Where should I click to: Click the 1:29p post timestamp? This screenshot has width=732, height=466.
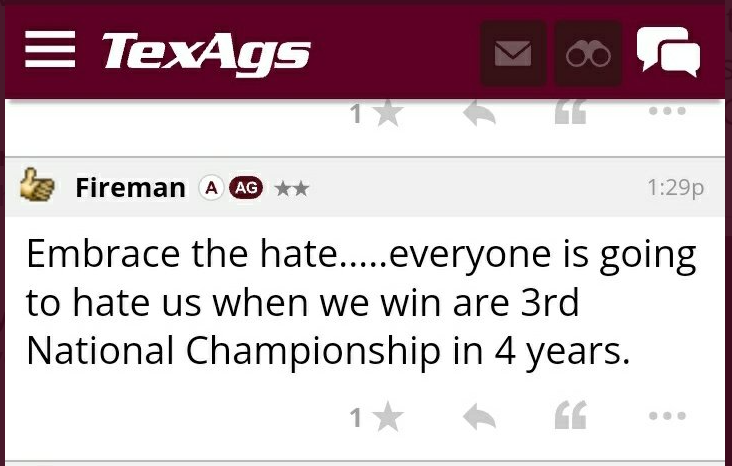coord(675,187)
